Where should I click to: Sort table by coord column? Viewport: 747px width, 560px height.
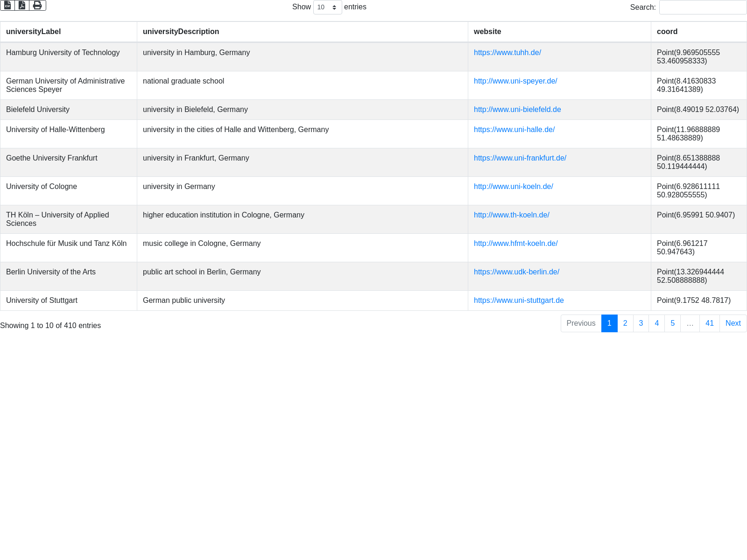pos(667,32)
